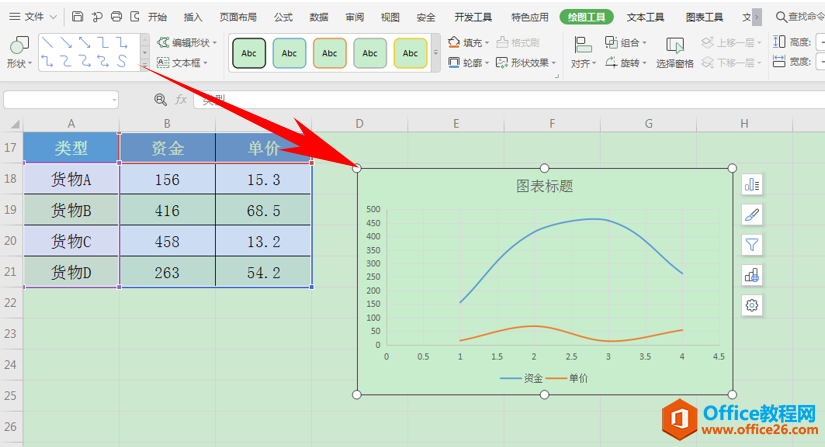The height and width of the screenshot is (447, 825).
Task: Click the zoom magnifier beside the formula bar
Action: pyautogui.click(x=160, y=99)
